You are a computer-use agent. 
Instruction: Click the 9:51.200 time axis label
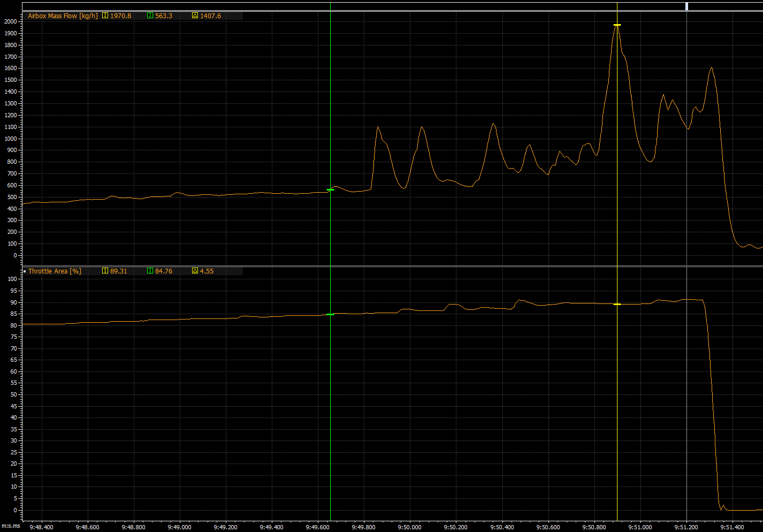coord(686,527)
